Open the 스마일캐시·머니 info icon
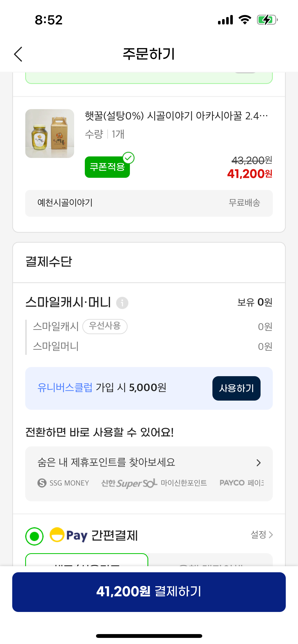 [x=122, y=303]
